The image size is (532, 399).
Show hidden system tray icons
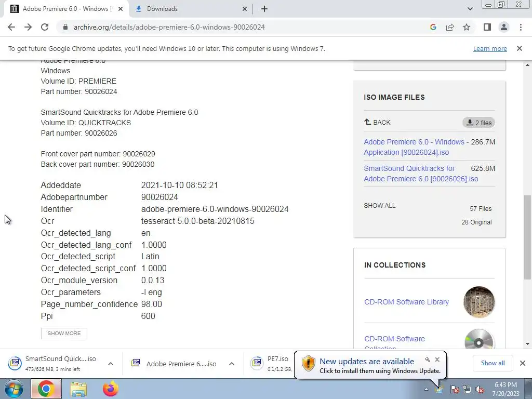click(426, 390)
